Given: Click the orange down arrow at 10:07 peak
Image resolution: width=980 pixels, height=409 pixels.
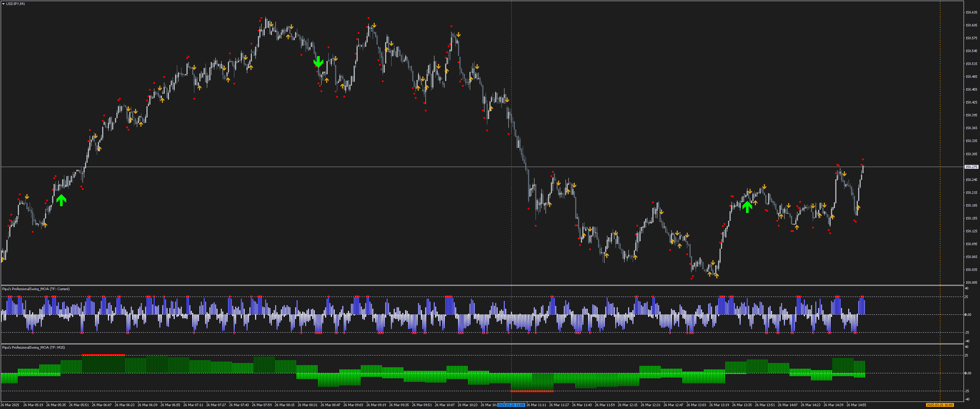Looking at the screenshot, I should 458,35.
